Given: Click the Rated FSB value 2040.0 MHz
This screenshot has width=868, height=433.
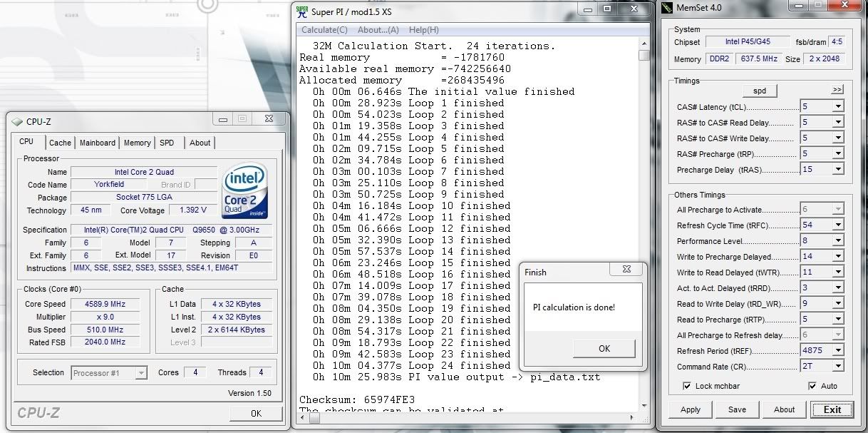Looking at the screenshot, I should [x=105, y=342].
